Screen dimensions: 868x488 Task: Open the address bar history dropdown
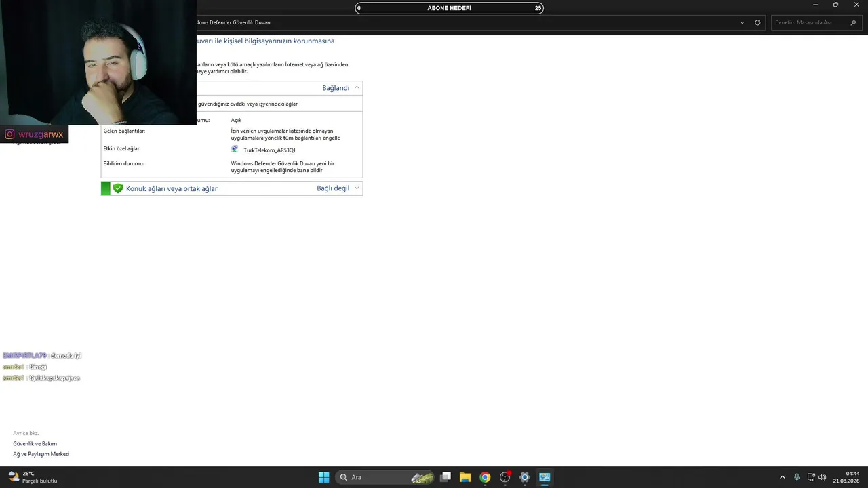pos(742,22)
